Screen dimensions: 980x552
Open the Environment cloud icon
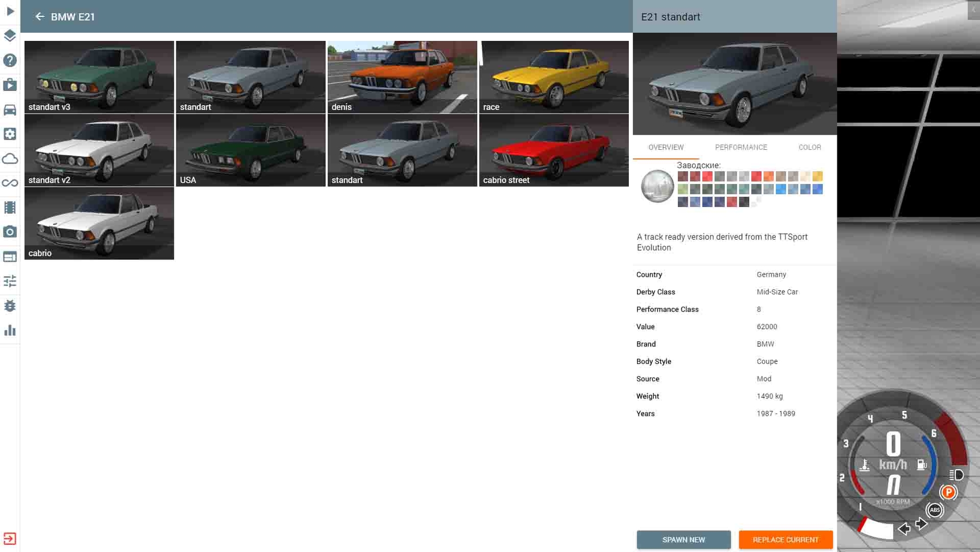10,159
